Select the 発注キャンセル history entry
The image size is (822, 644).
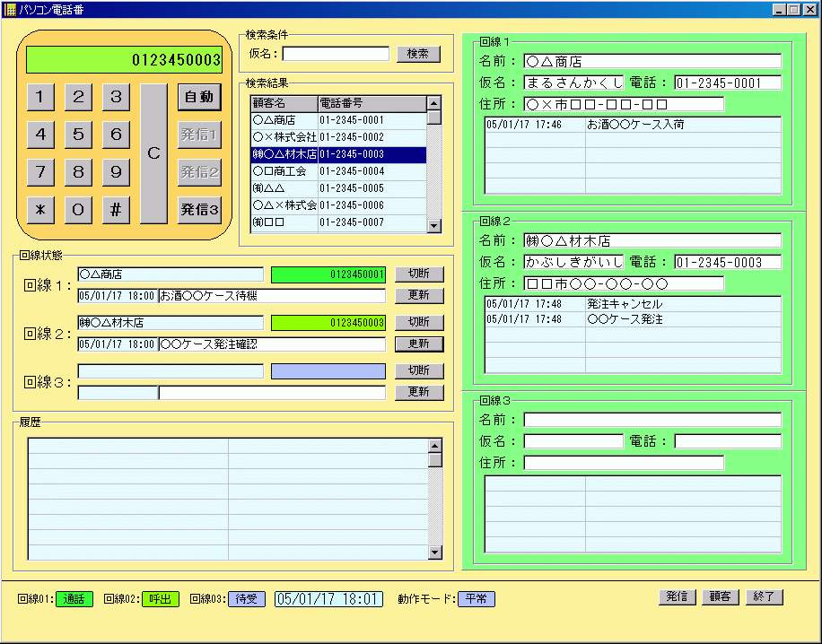tap(633, 304)
